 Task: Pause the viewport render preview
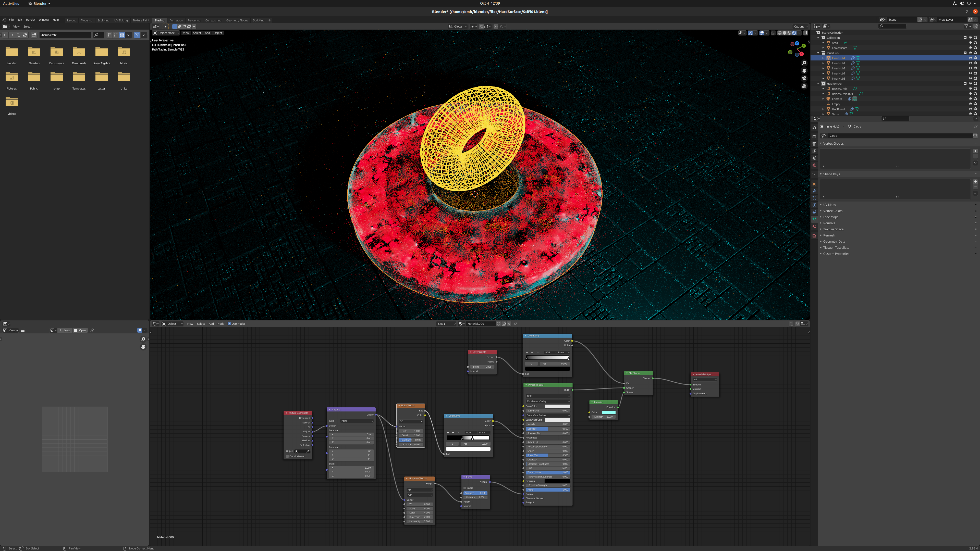coord(805,33)
